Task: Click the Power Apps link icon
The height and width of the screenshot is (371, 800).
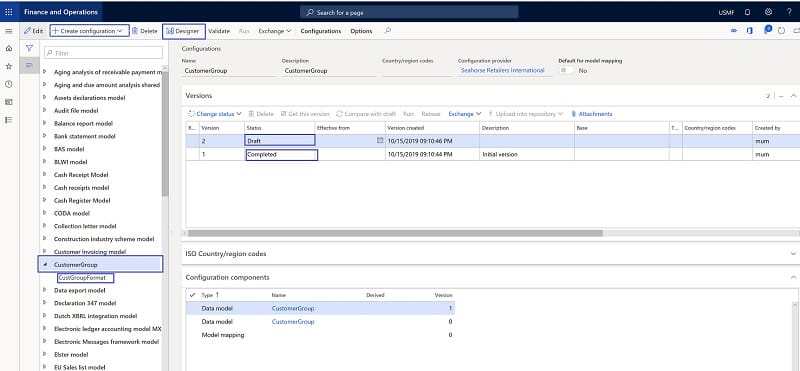Action: (734, 31)
